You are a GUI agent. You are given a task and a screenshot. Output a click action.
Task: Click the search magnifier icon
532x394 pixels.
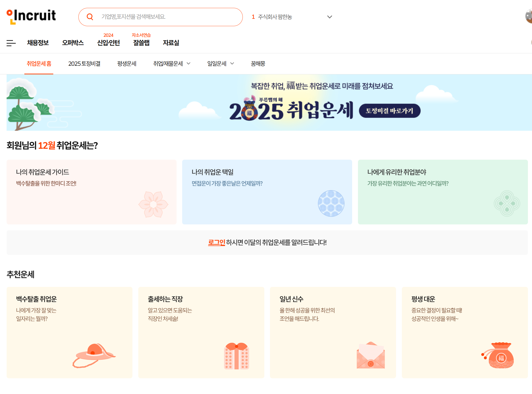click(x=90, y=17)
